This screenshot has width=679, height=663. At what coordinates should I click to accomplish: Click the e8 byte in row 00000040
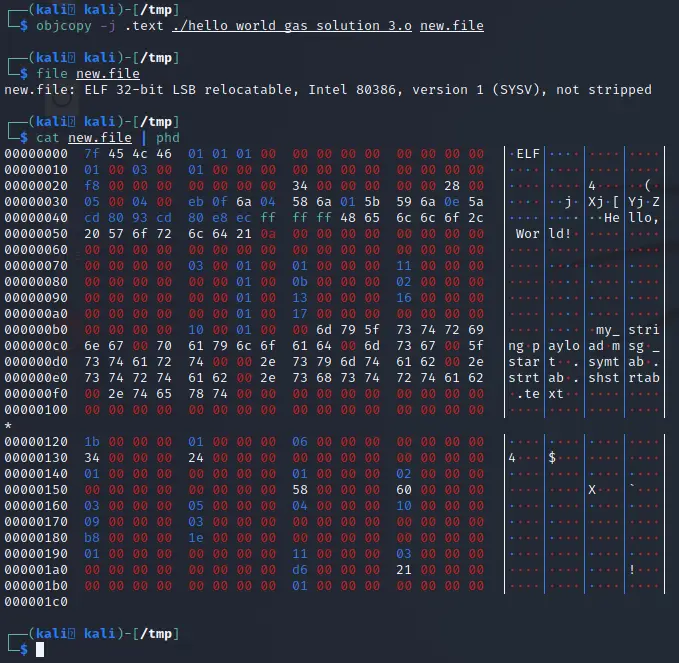pyautogui.click(x=220, y=218)
